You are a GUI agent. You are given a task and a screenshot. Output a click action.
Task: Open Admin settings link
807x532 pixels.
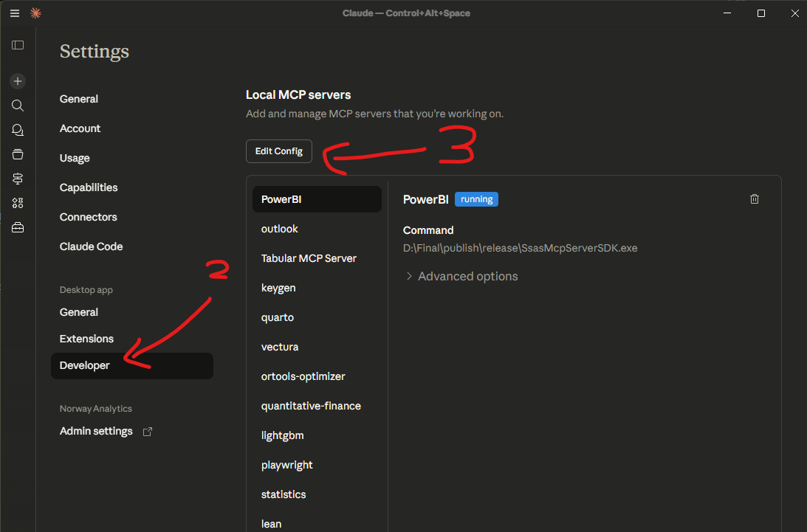96,432
